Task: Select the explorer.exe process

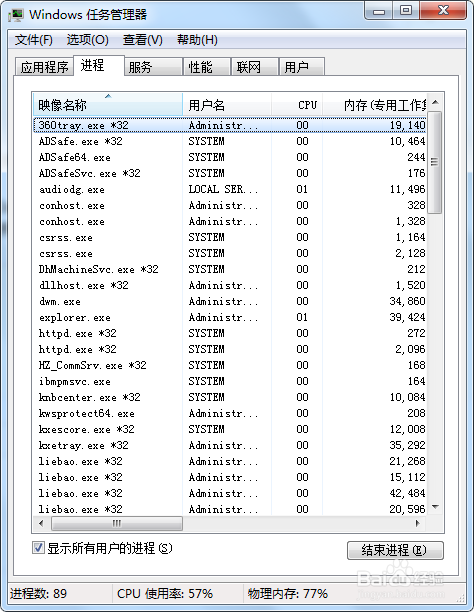Action: click(230, 317)
